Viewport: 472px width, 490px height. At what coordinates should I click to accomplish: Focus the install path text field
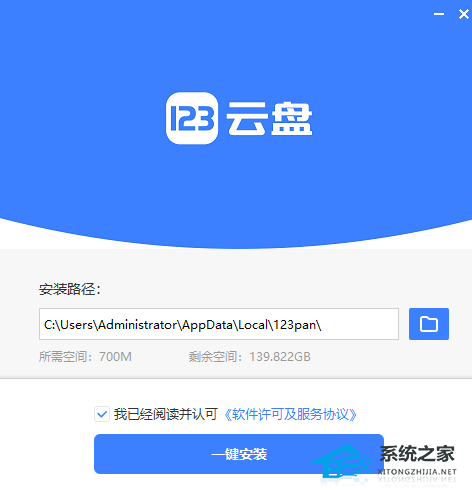219,324
